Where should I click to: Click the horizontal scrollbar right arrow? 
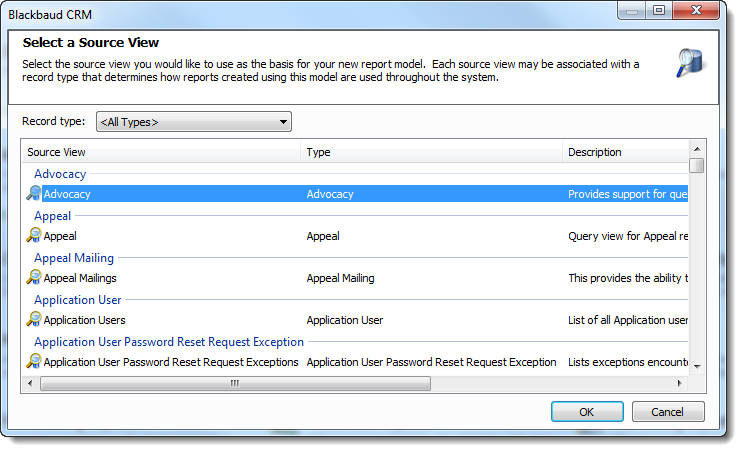680,383
